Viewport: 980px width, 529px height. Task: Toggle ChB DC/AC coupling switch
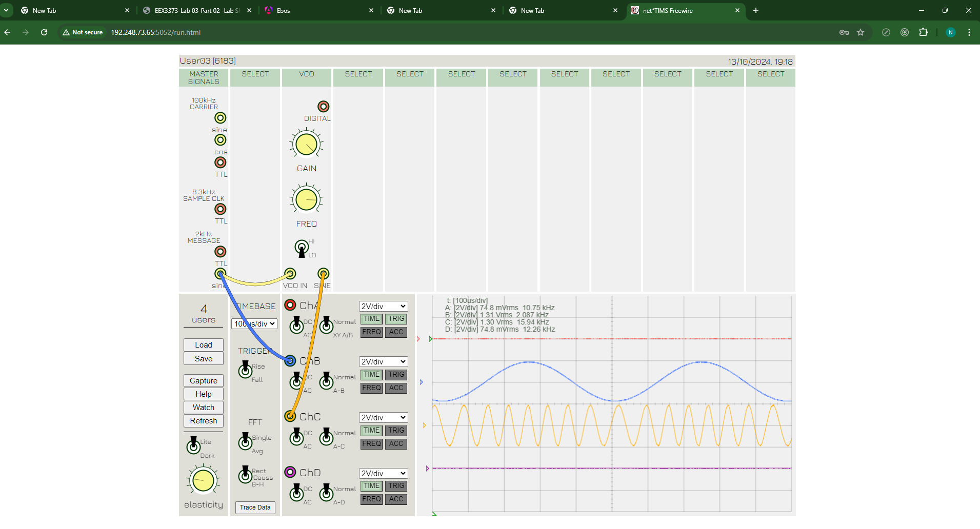tap(296, 381)
